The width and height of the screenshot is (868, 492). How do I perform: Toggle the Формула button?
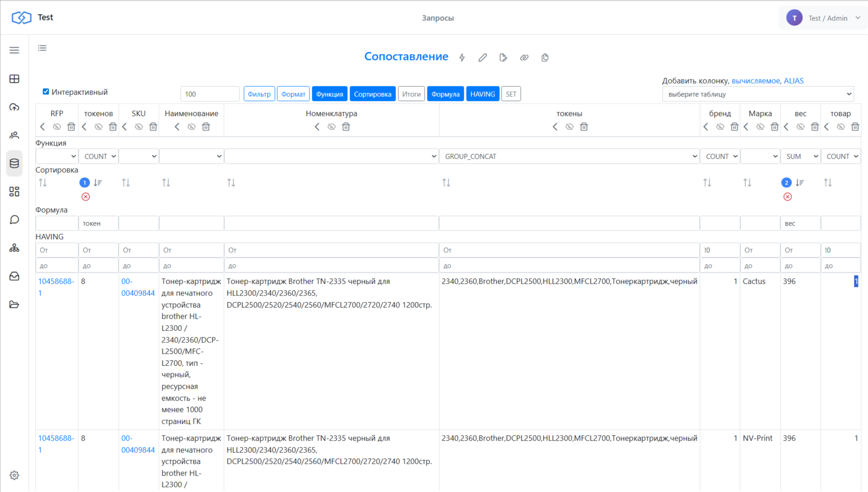(445, 94)
